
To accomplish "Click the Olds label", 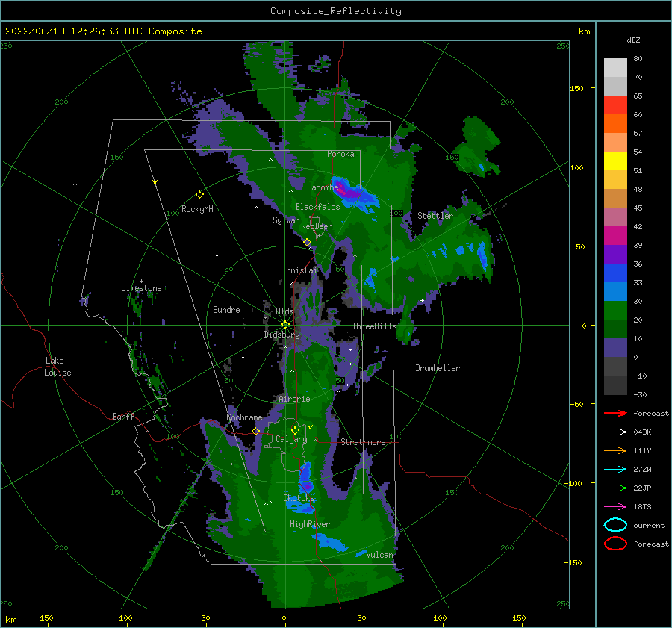I will click(x=284, y=311).
